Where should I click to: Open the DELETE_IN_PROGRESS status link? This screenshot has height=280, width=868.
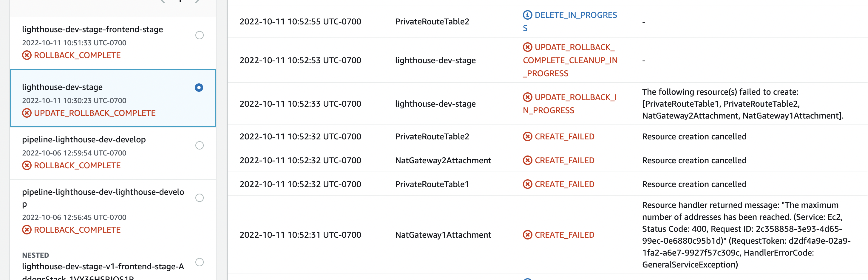point(573,15)
